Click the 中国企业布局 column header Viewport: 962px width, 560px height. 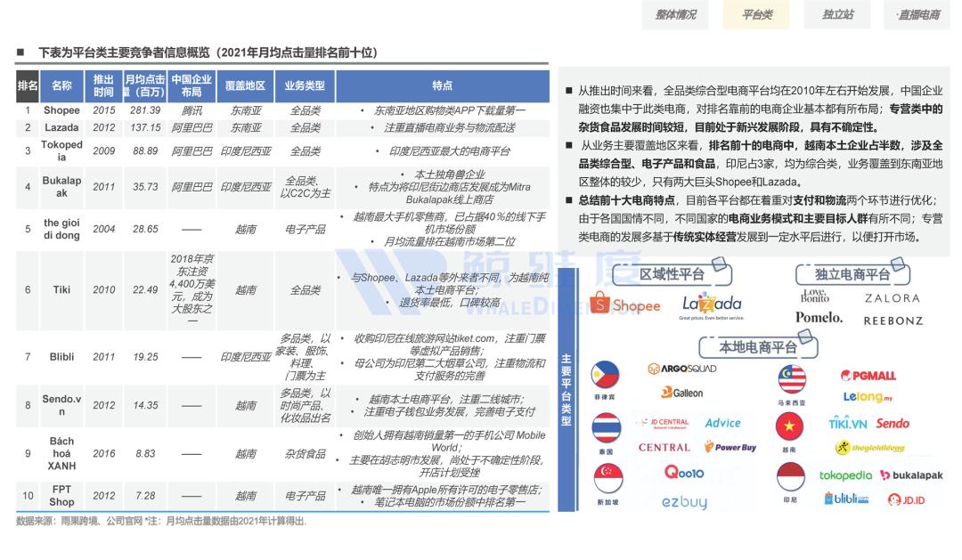click(x=192, y=85)
